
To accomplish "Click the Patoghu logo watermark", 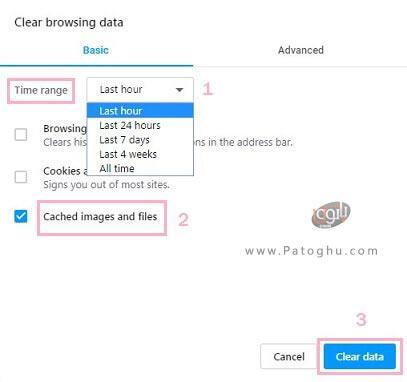I will [331, 215].
